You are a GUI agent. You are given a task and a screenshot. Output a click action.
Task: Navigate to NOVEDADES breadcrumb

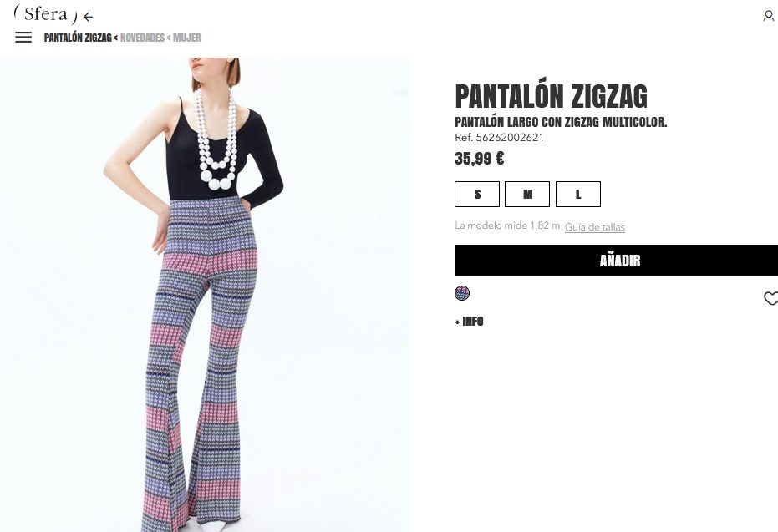click(142, 38)
